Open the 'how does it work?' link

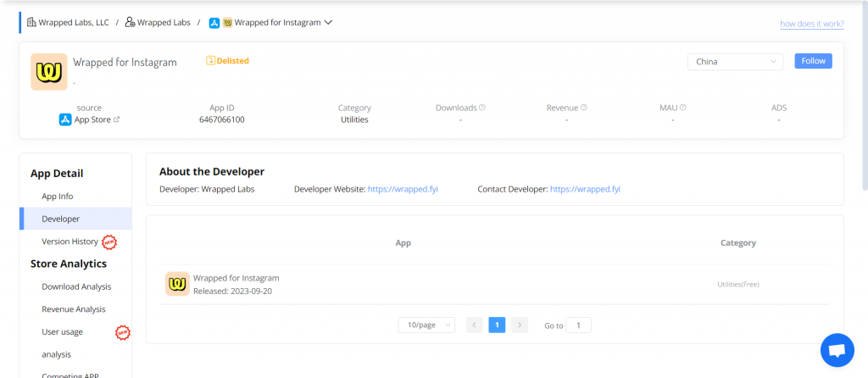812,24
